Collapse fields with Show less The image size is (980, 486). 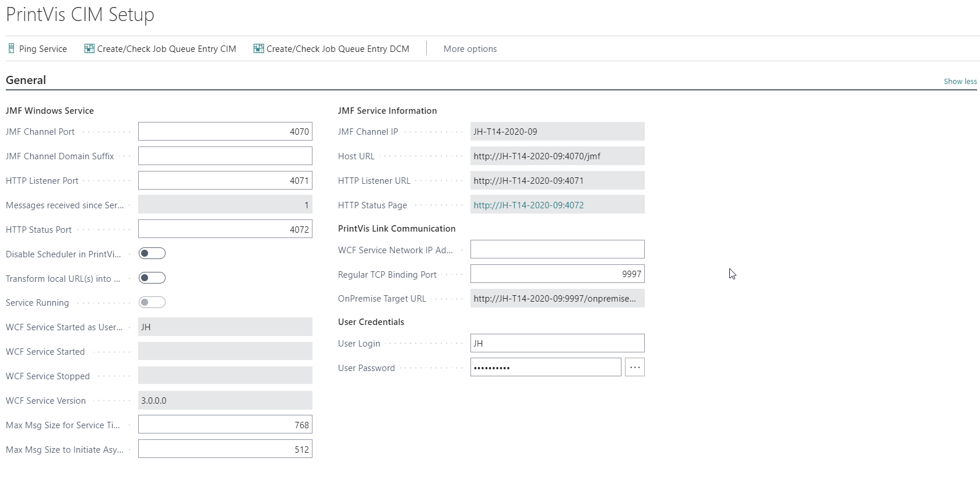point(960,81)
